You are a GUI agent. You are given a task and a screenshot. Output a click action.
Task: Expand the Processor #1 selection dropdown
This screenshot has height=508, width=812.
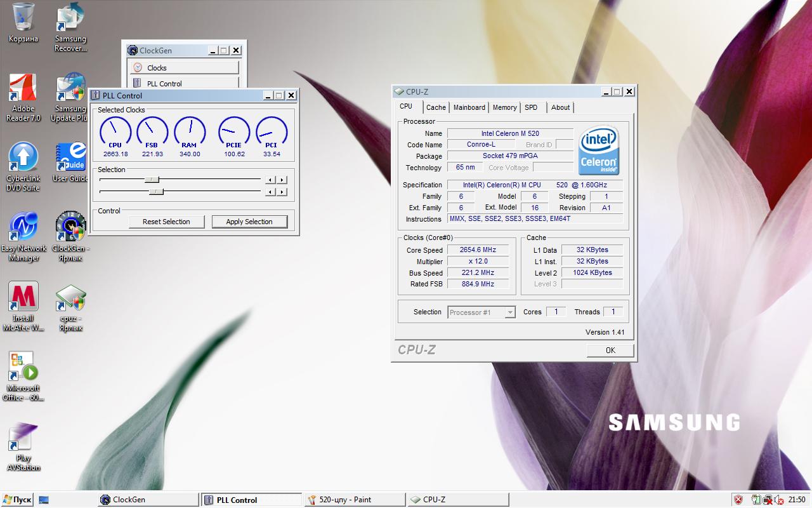[x=510, y=312]
